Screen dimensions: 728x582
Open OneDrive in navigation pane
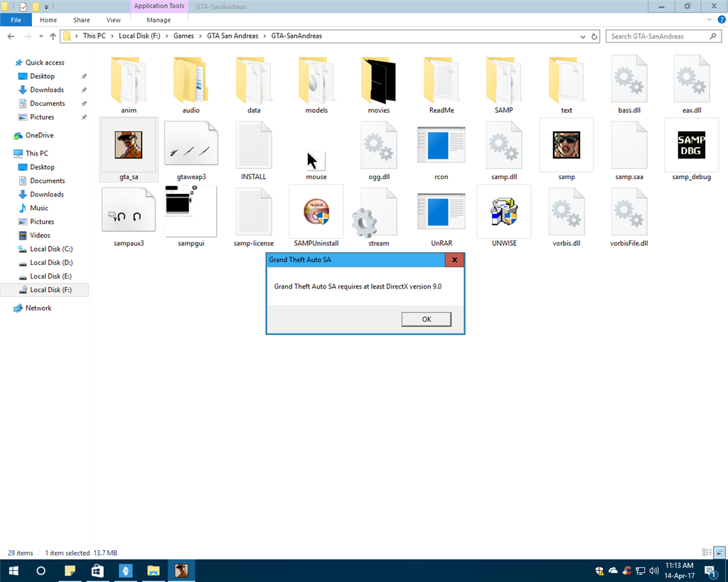point(40,136)
